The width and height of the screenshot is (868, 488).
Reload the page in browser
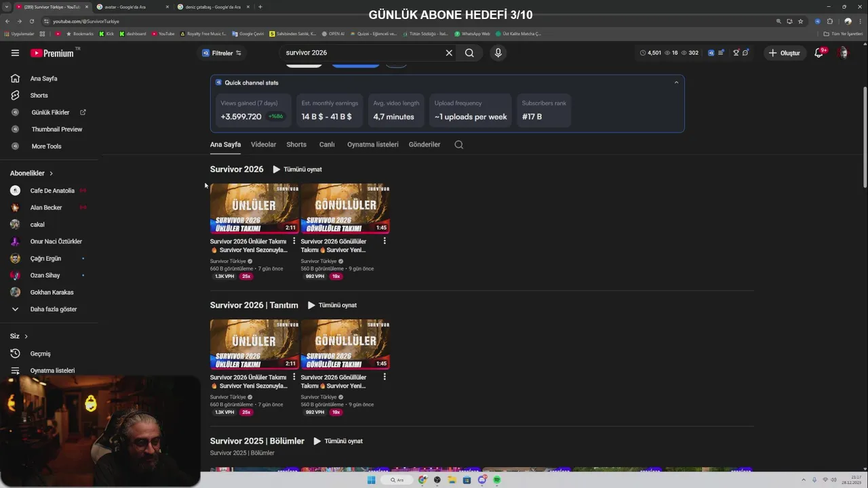click(31, 21)
